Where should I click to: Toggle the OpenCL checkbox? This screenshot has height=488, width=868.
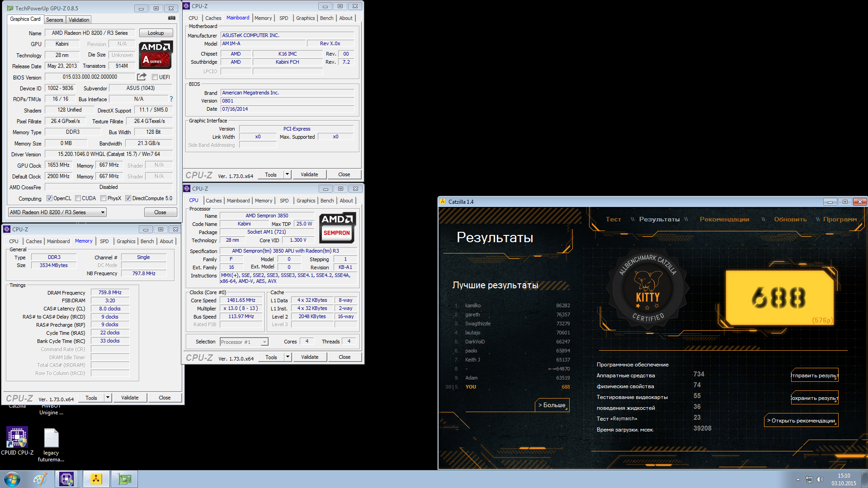(49, 198)
